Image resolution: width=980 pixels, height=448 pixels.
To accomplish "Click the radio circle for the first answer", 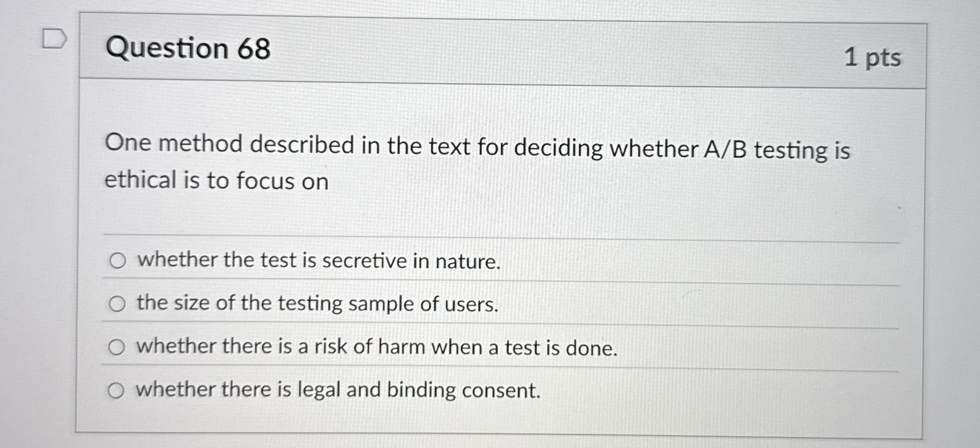I will (118, 261).
